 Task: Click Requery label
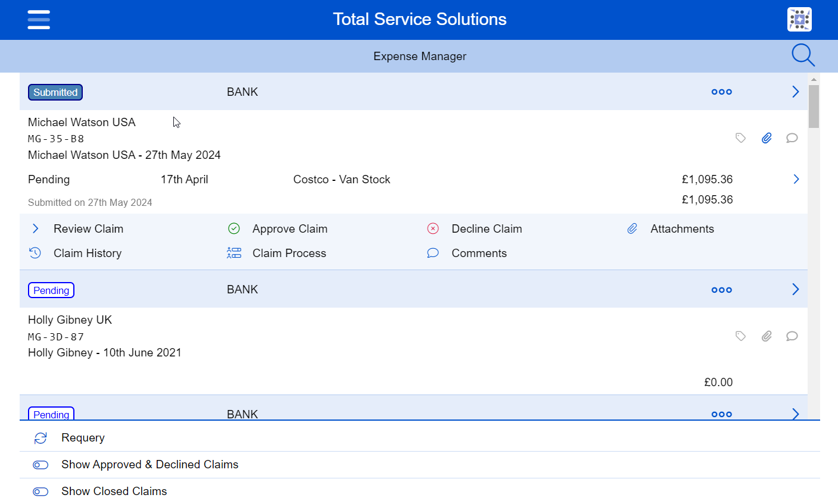click(x=83, y=437)
